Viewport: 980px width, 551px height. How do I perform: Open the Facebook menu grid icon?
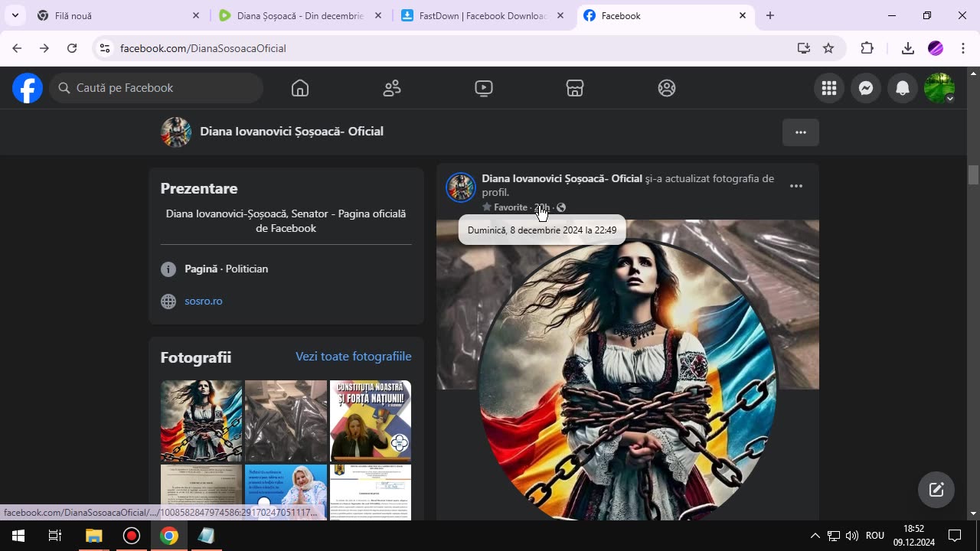tap(829, 88)
